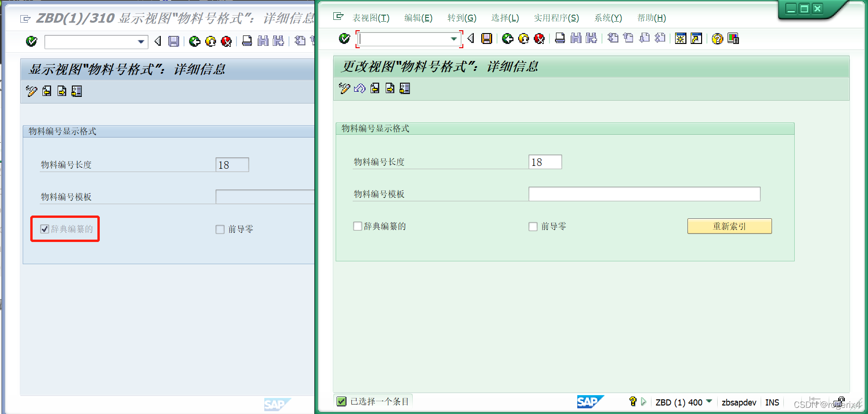This screenshot has width=868, height=414.
Task: Open command field dropdown in left window
Action: [x=141, y=42]
